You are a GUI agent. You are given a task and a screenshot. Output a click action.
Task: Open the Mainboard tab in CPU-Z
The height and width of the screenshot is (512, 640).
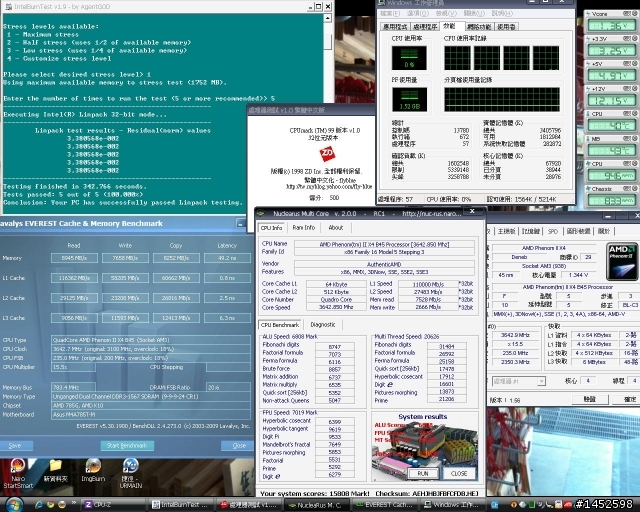coord(507,231)
